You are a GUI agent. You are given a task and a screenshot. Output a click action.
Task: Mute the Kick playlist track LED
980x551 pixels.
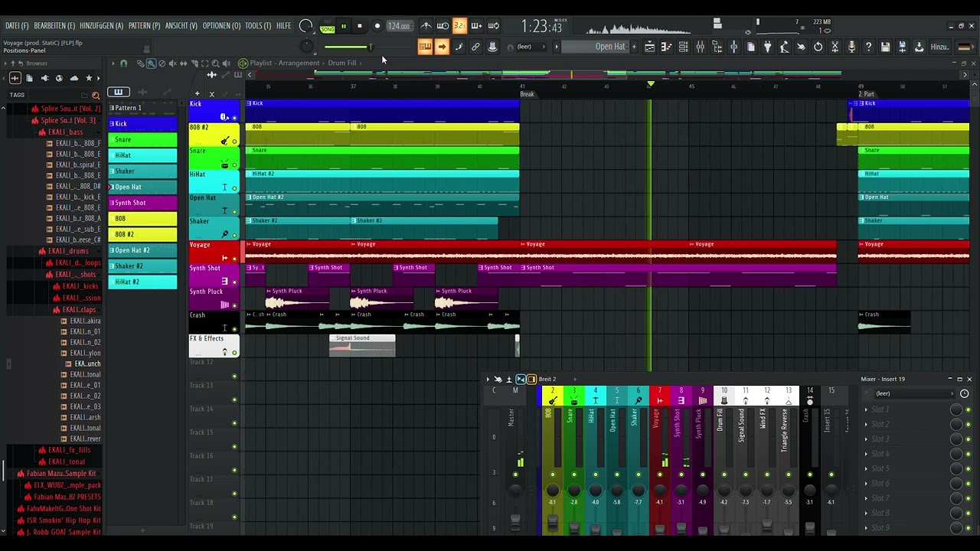(x=234, y=118)
